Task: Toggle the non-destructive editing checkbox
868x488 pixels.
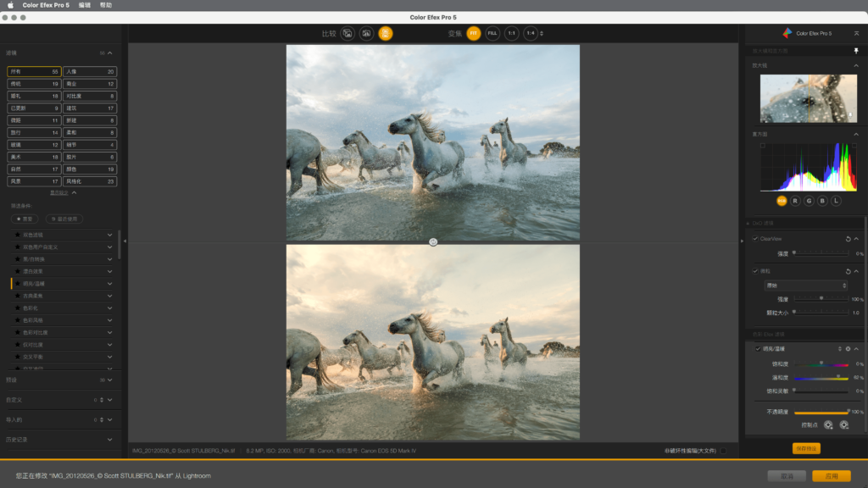Action: (723, 451)
